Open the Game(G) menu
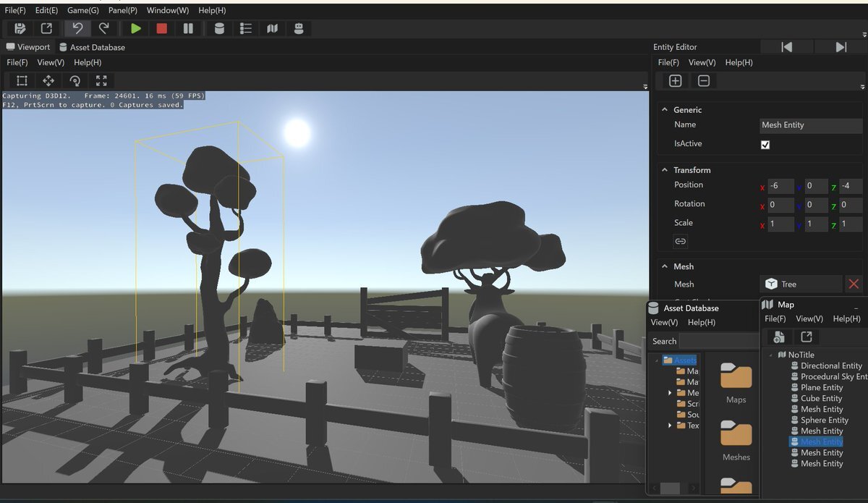 point(83,11)
